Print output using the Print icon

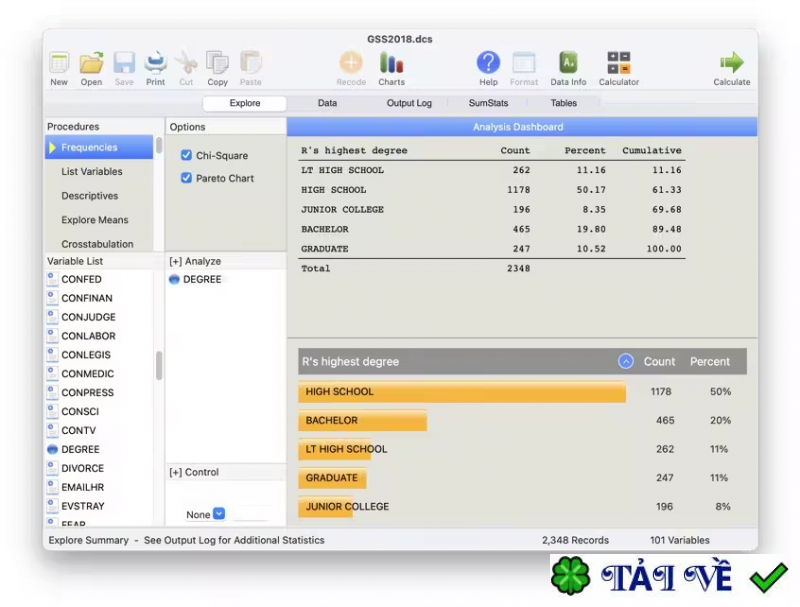tap(156, 63)
